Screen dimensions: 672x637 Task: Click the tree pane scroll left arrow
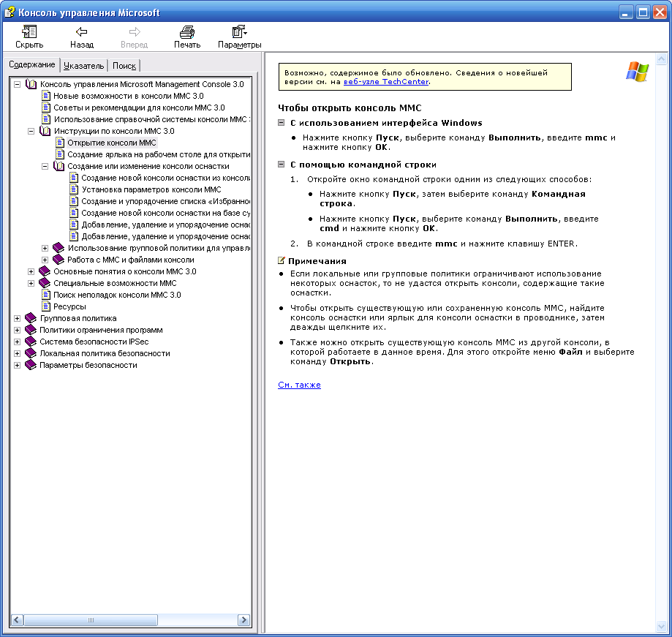[x=17, y=620]
